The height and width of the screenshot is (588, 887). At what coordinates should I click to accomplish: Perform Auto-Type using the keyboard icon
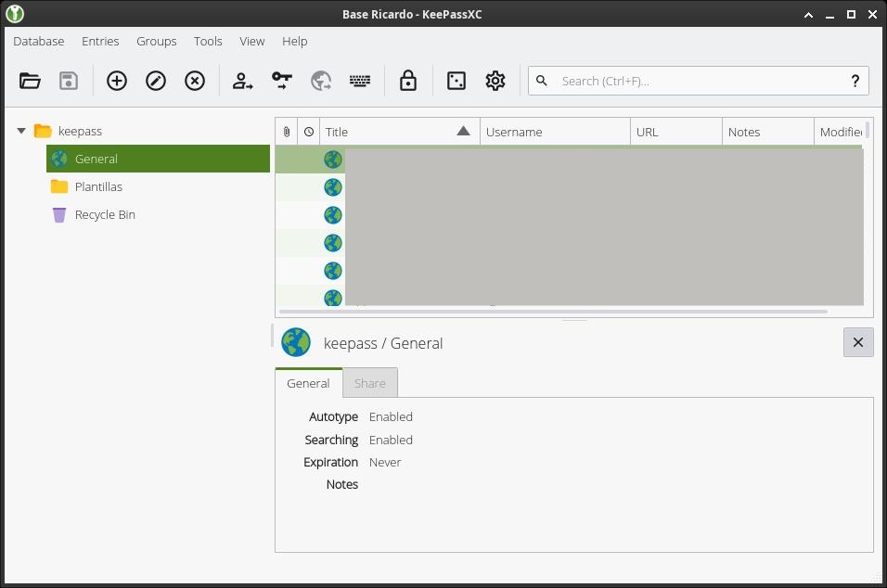360,81
